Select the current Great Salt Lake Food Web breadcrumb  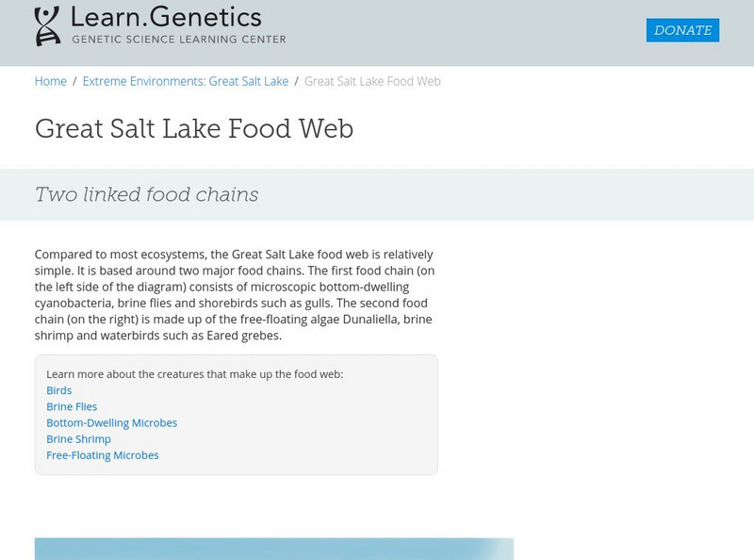click(x=372, y=81)
